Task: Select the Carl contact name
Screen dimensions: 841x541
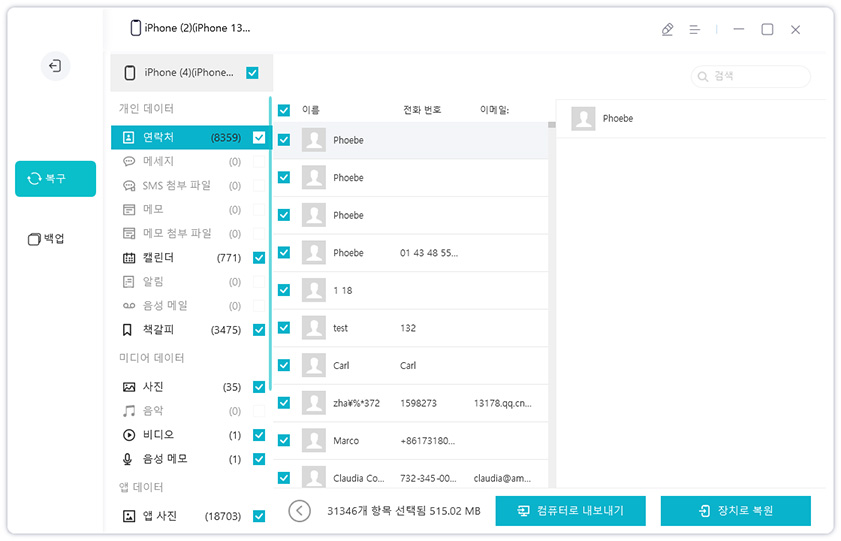Action: pos(341,366)
